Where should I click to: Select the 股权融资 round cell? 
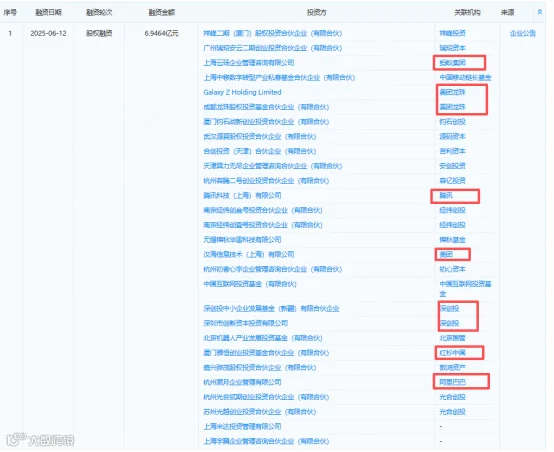coord(99,33)
